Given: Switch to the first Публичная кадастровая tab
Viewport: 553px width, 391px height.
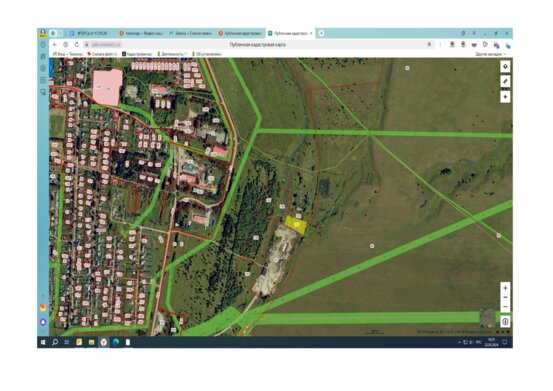Looking at the screenshot, I should (240, 33).
